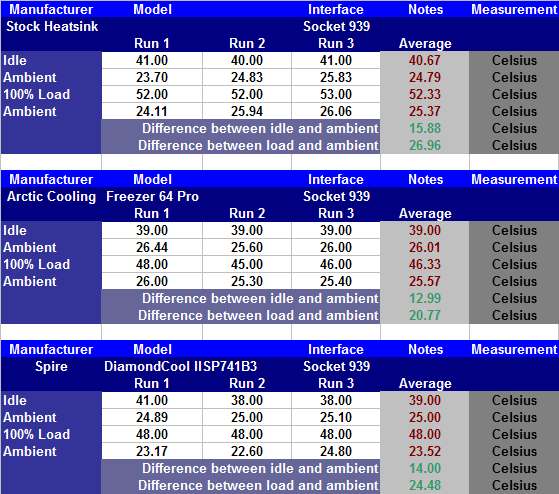The image size is (559, 494).
Task: Click the 40.00 idle value
Action: [247, 60]
